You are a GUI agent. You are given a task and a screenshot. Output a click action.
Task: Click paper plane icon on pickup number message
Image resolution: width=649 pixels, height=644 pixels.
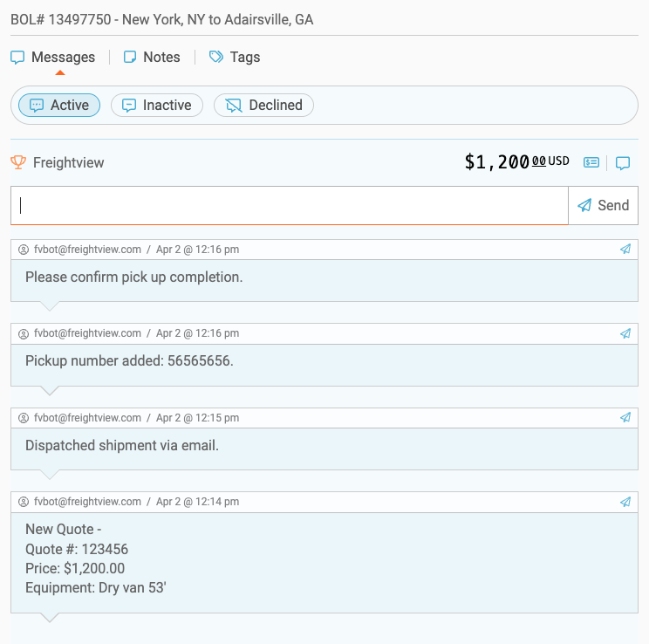625,333
